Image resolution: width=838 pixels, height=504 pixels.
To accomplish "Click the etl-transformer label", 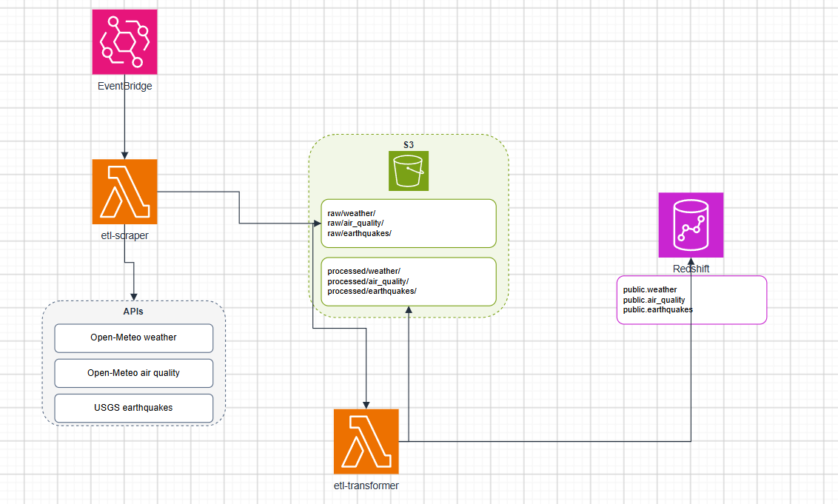I will 366,485.
